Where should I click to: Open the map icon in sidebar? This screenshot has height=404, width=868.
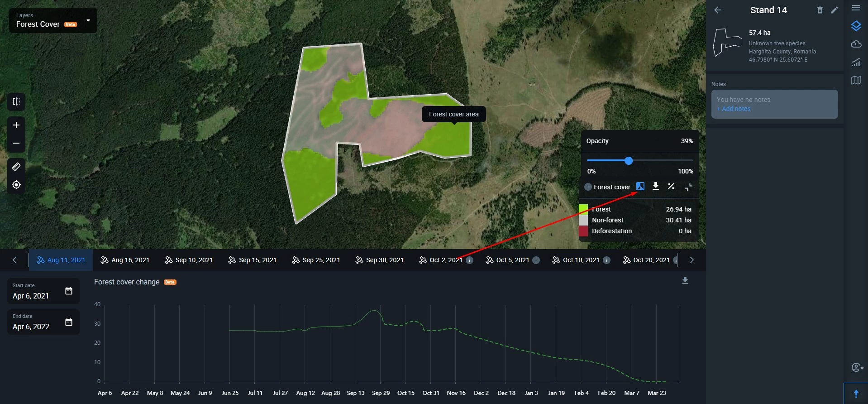tap(856, 80)
